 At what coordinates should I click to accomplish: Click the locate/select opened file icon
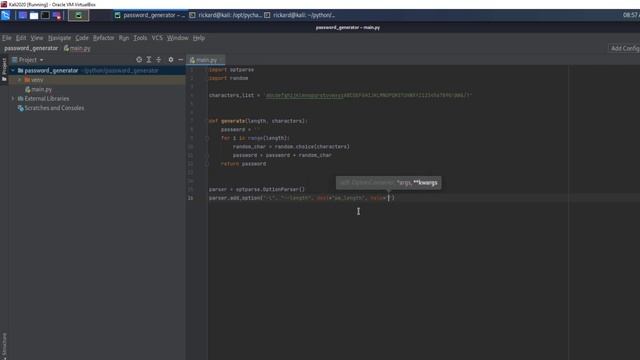point(139,60)
